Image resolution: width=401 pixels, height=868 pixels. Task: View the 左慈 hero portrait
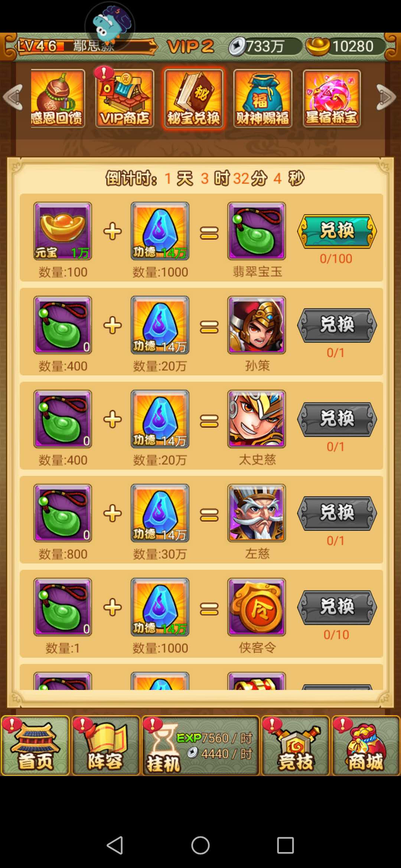(x=257, y=513)
